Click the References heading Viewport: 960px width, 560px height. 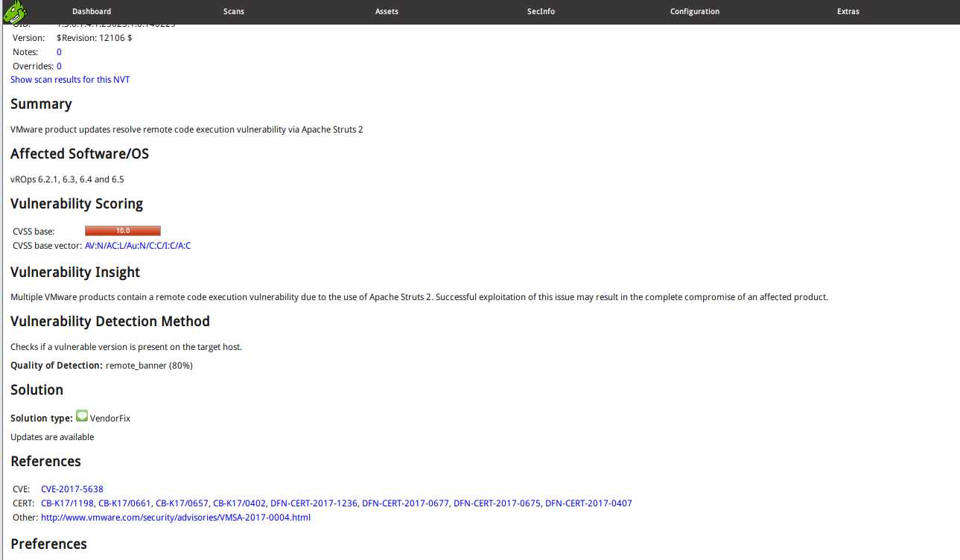pos(45,462)
